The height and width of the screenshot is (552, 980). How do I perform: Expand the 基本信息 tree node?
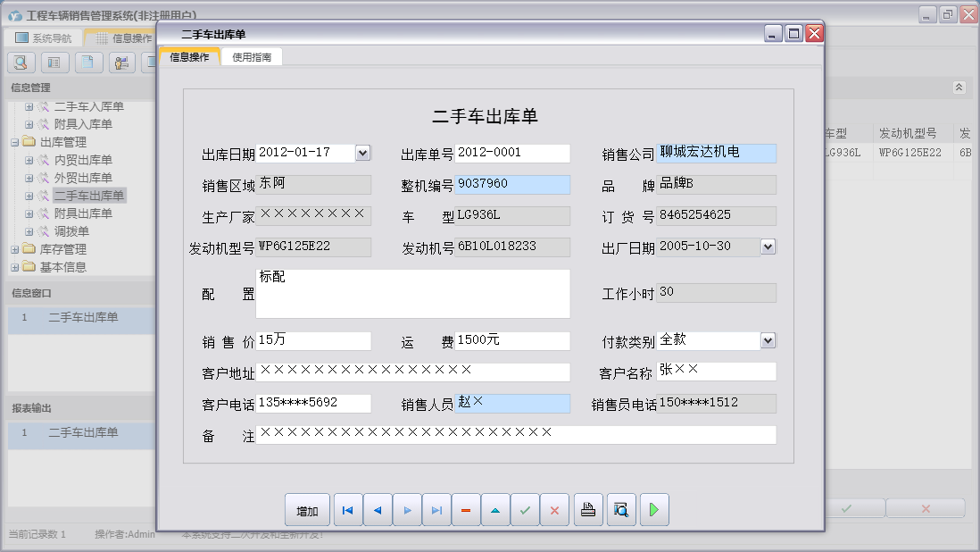pos(14,268)
